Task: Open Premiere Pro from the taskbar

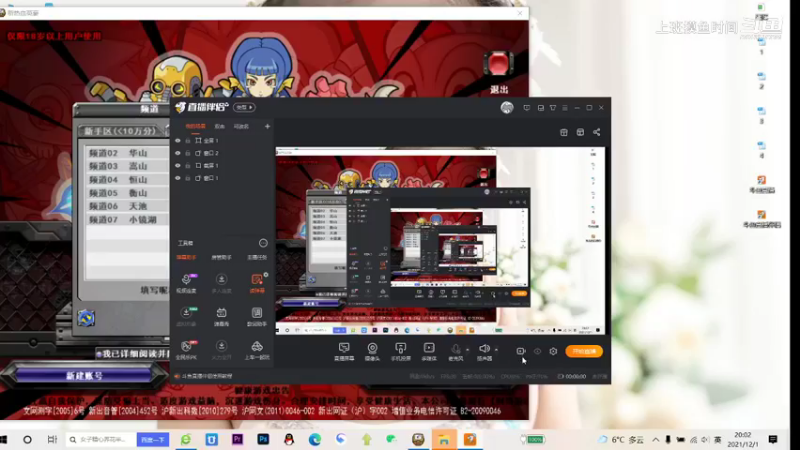Action: (x=237, y=439)
